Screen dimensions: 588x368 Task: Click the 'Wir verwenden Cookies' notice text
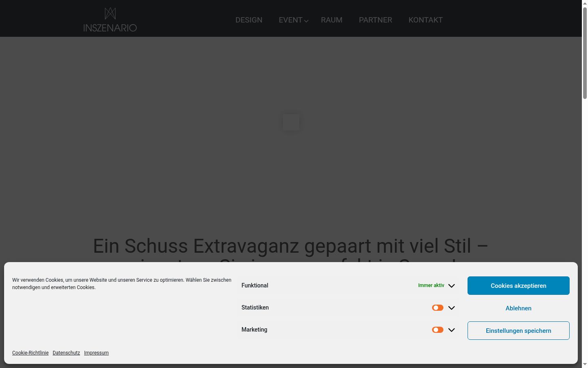[122, 284]
